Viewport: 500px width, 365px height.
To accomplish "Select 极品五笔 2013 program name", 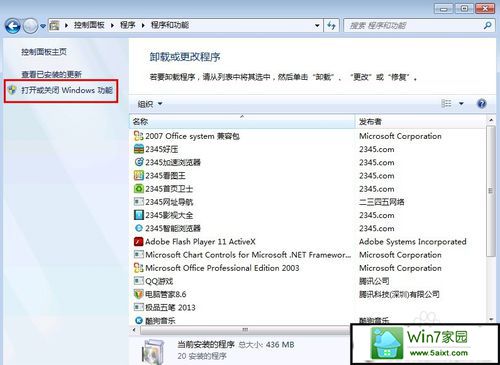I will (x=170, y=307).
